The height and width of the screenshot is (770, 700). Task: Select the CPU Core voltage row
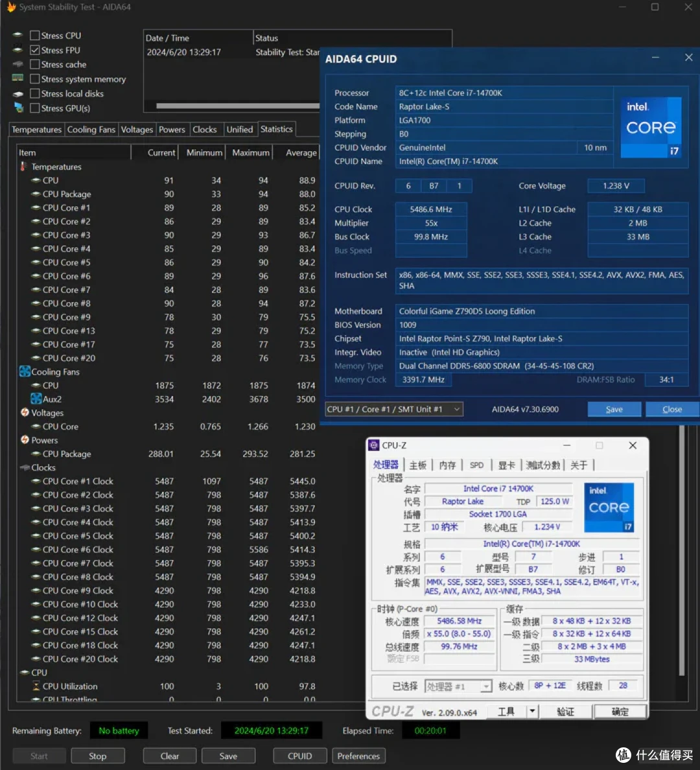168,426
